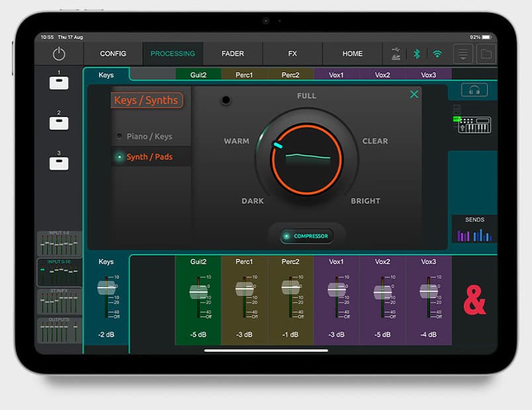Viewport: 532px width, 410px height.
Task: Open the FADER tab
Action: tap(233, 54)
